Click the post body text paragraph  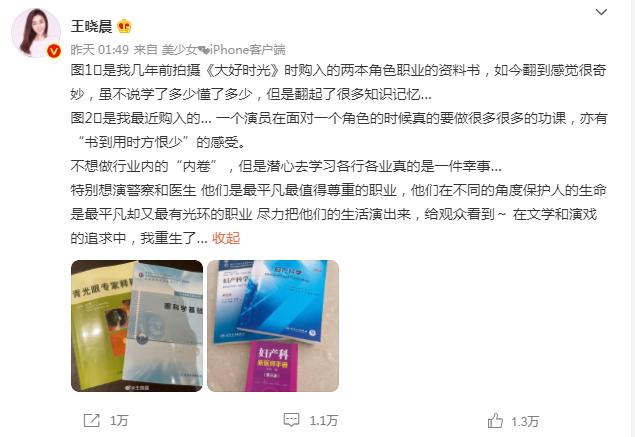click(339, 154)
